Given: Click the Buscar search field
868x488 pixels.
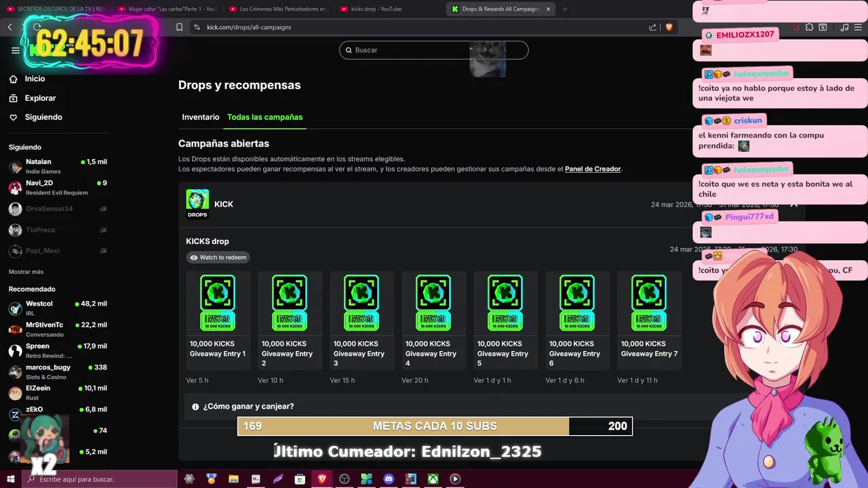Looking at the screenshot, I should point(434,50).
